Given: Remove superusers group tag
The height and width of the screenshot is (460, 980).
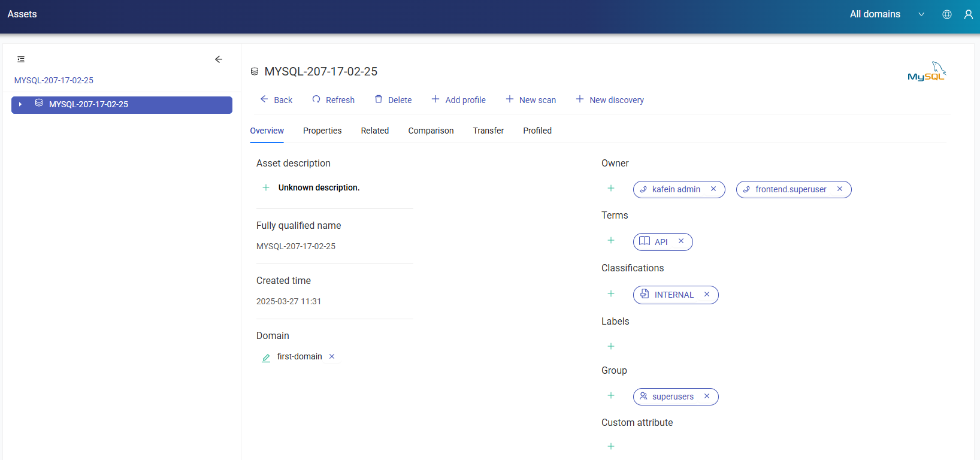Looking at the screenshot, I should tap(707, 397).
